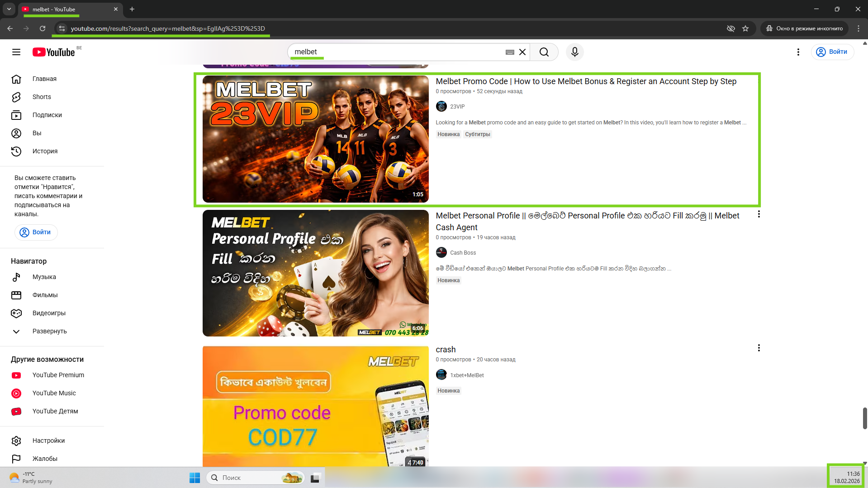Click the tracking protection eye icon
The height and width of the screenshot is (488, 868).
[730, 28]
